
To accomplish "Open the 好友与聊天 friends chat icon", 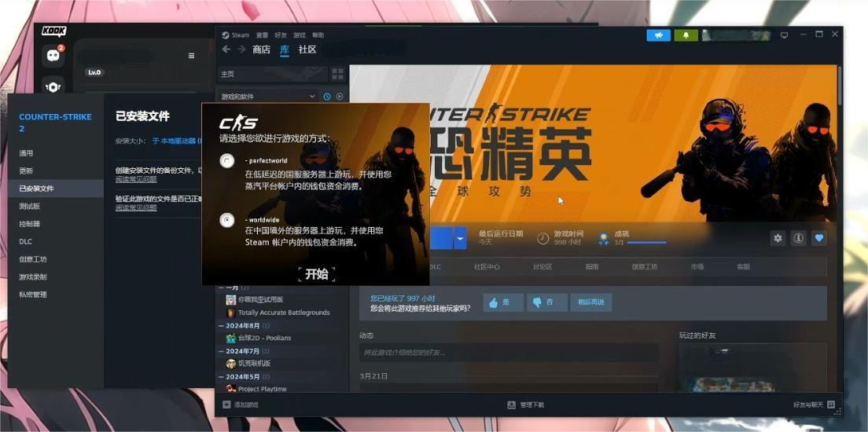I will (830, 405).
